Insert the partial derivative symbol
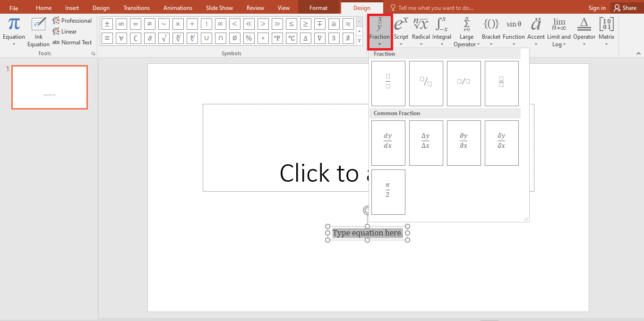644x321 pixels. (x=149, y=38)
